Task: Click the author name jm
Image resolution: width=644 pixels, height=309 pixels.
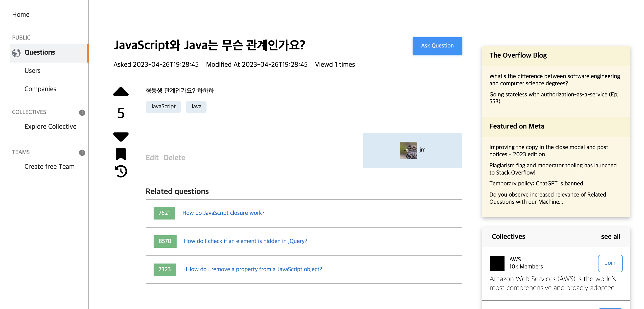Action: 422,150
